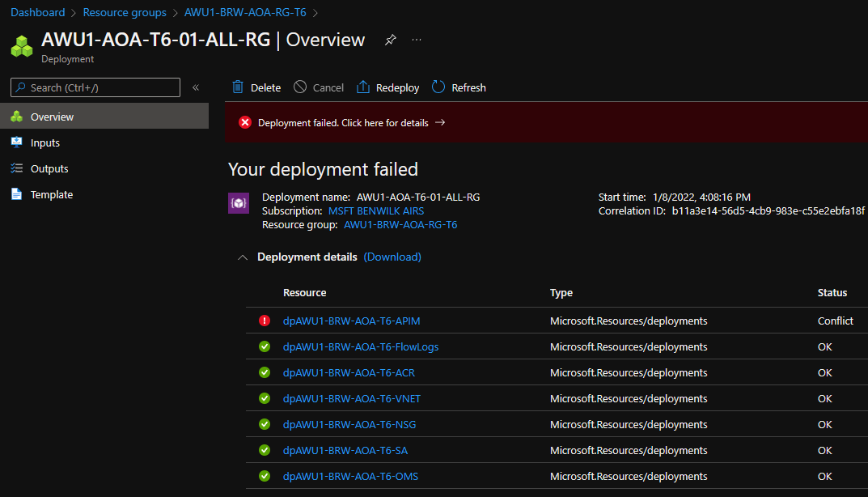Viewport: 868px width, 497px height.
Task: Click green check icon for ACR row
Action: pyautogui.click(x=265, y=372)
